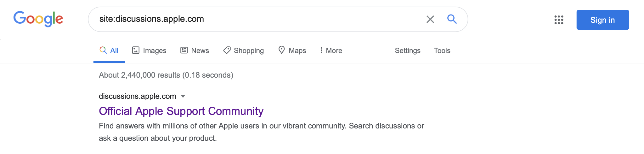
Task: Open Official Apple Support Community result
Action: [x=181, y=111]
